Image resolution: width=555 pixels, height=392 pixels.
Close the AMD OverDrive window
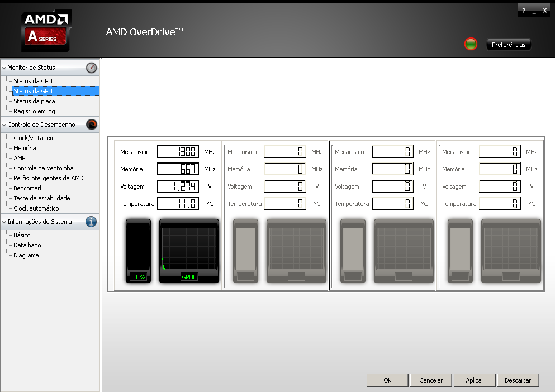point(545,11)
